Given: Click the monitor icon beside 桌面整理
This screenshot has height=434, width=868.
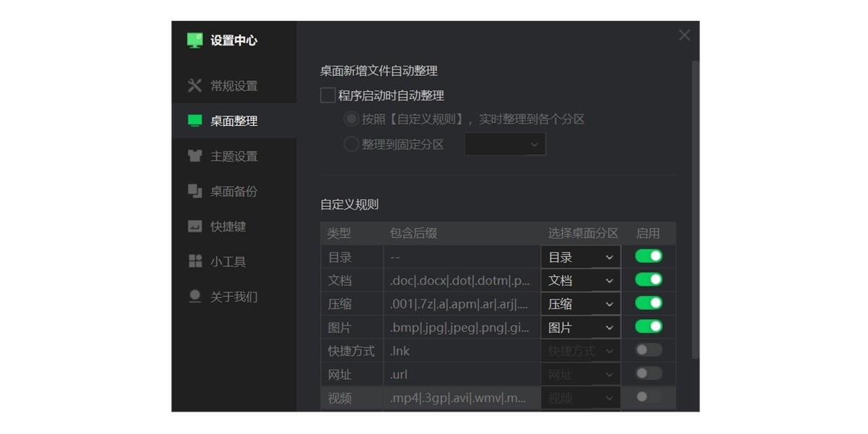Looking at the screenshot, I should pos(195,121).
